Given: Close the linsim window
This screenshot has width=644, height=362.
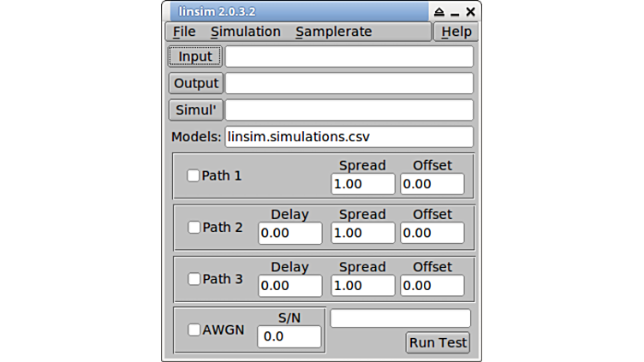Looking at the screenshot, I should [470, 12].
